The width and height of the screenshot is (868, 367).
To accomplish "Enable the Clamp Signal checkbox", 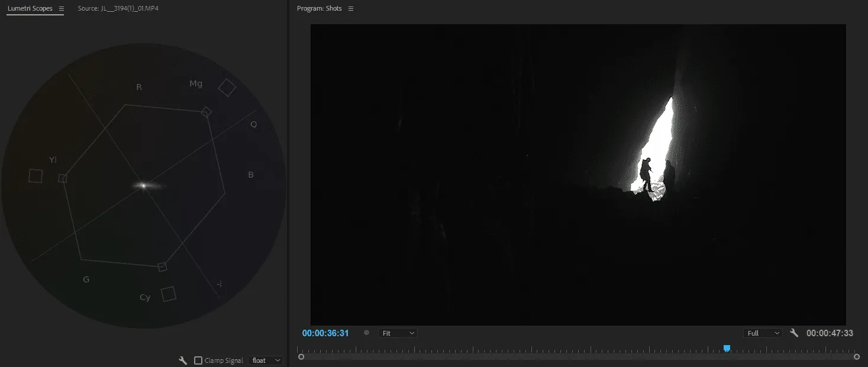I will pos(198,360).
